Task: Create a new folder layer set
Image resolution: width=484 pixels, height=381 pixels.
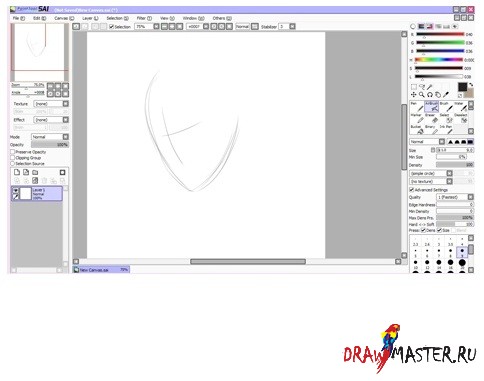Action: (35, 172)
